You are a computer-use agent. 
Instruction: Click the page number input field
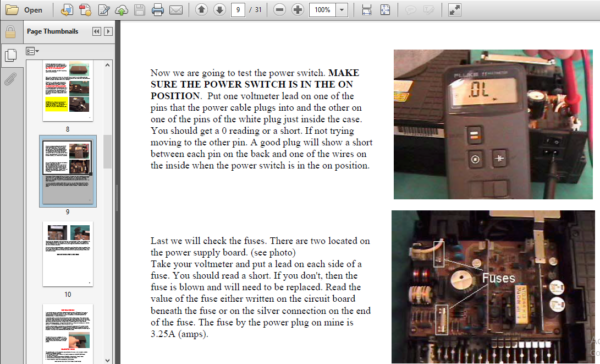[238, 10]
